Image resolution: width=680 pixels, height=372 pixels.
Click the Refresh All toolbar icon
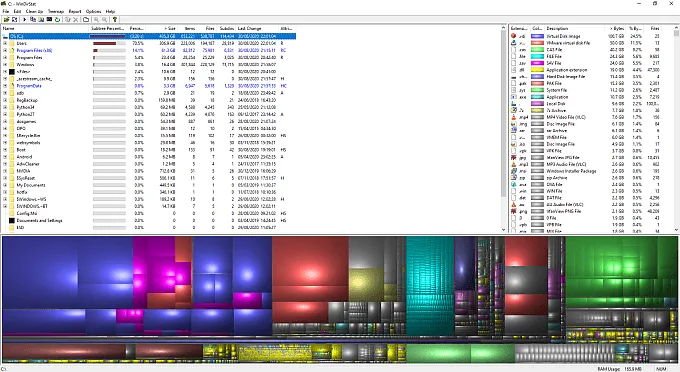(15, 20)
